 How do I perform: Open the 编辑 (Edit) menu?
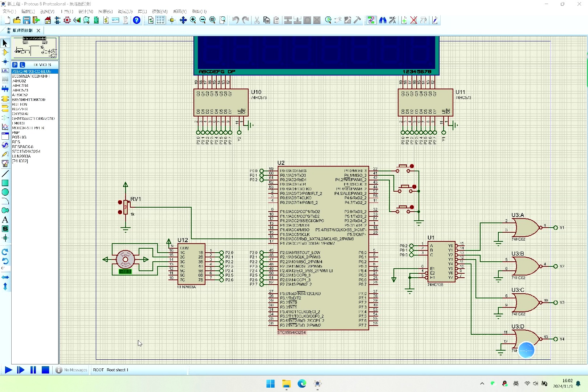pyautogui.click(x=28, y=12)
